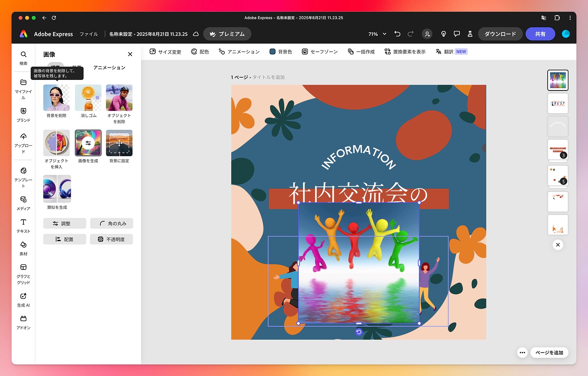Open the 検索 (search) panel
This screenshot has width=588, height=376.
(23, 58)
